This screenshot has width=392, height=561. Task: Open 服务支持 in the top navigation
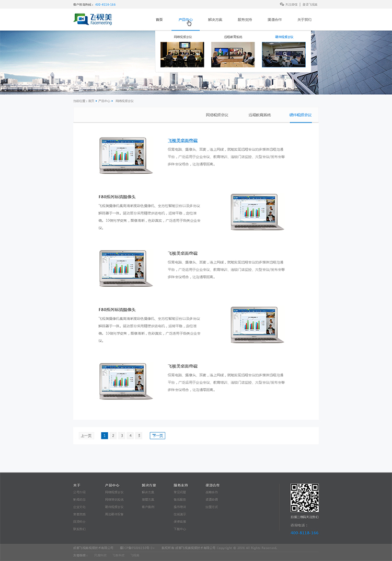pyautogui.click(x=245, y=19)
